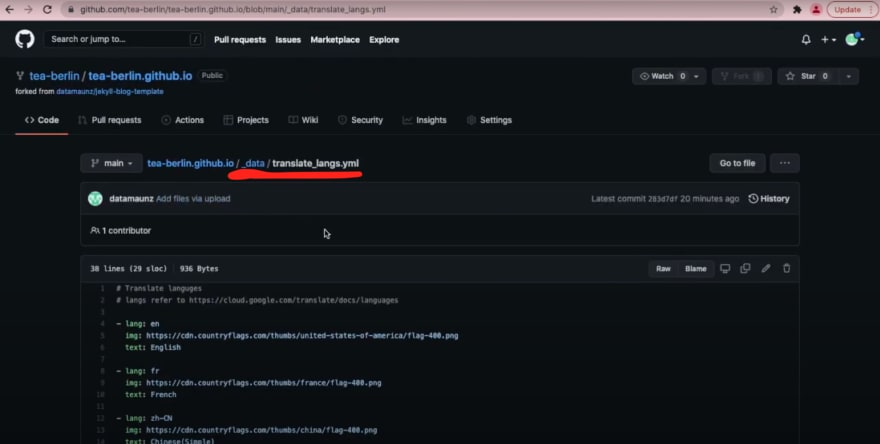This screenshot has width=880, height=444.
Task: Open the Add files via upload commit message
Action: (x=193, y=199)
